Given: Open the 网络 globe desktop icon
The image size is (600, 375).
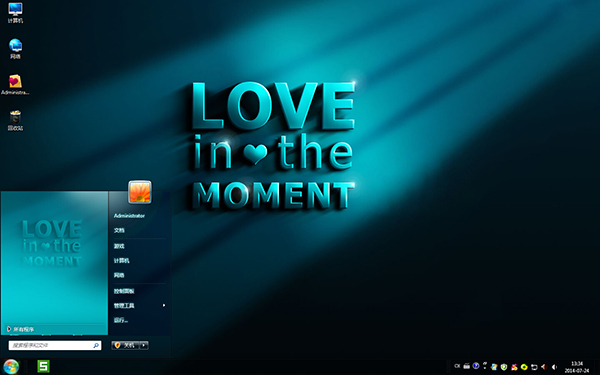Looking at the screenshot, I should [15, 49].
